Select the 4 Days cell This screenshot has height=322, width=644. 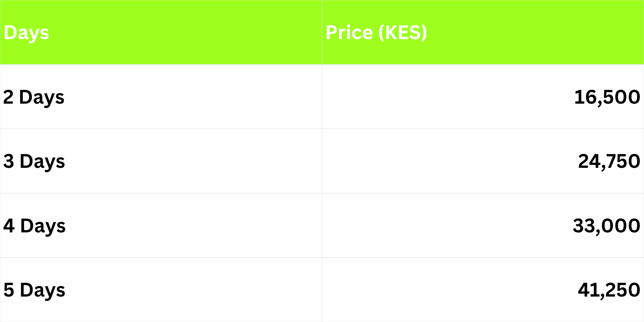coord(35,226)
